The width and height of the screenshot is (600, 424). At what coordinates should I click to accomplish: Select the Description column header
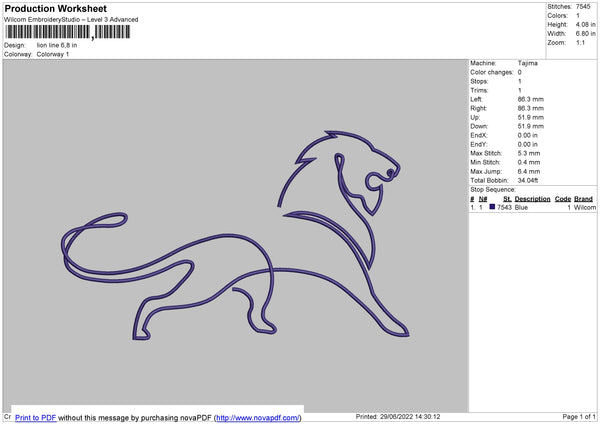click(x=532, y=198)
